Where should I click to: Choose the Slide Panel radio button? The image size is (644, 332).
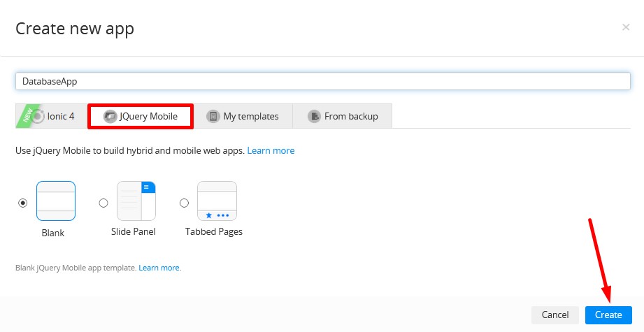(x=103, y=203)
